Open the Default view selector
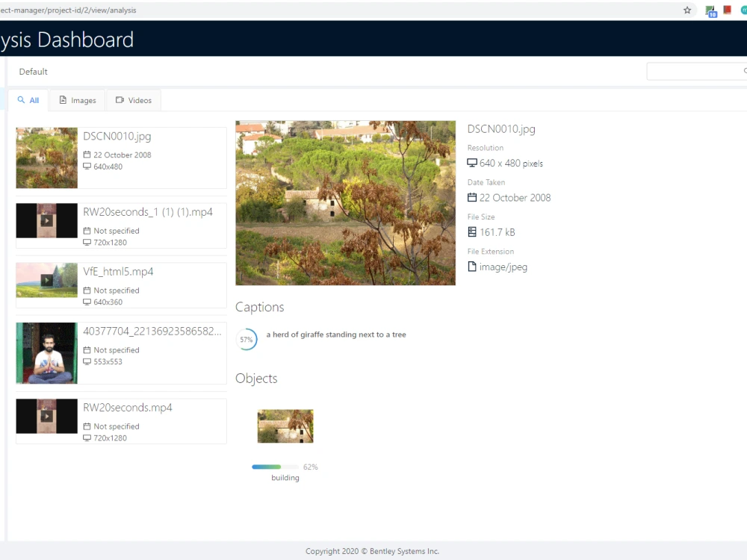747x560 pixels. tap(33, 72)
